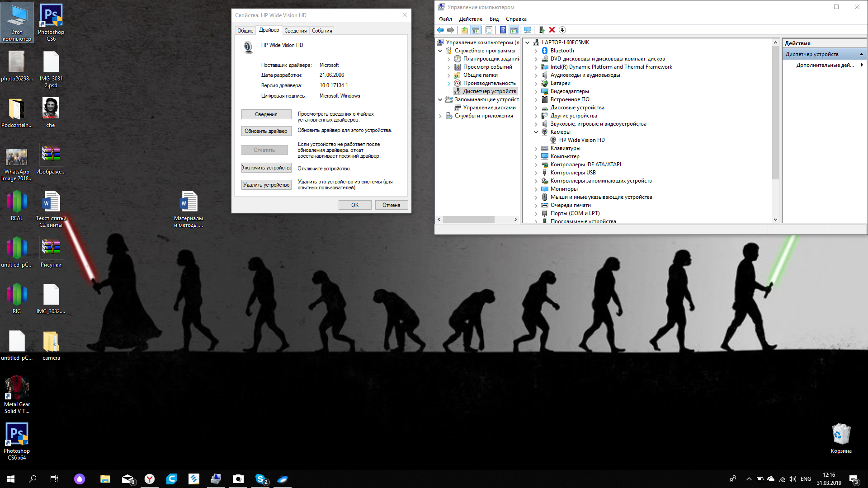Viewport: 868px width, 488px height.
Task: Click the blue Back arrow in Computer Management toolbar
Action: pyautogui.click(x=440, y=30)
